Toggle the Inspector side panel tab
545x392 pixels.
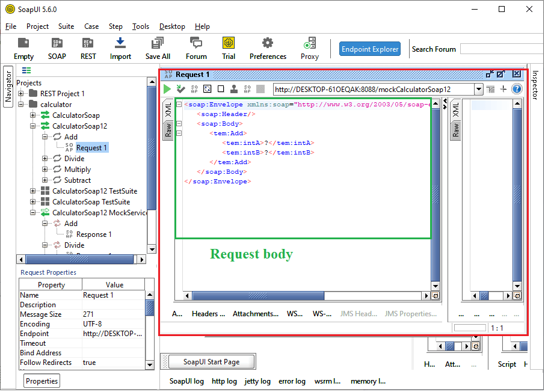(x=535, y=85)
